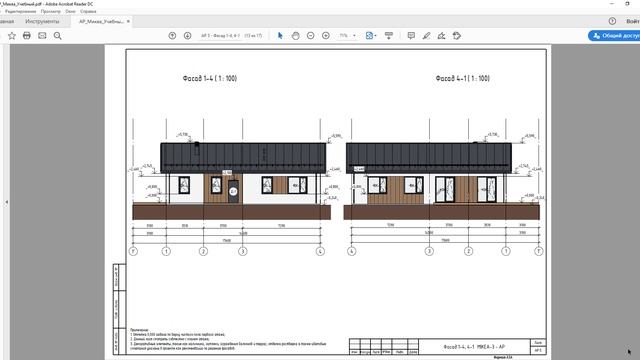Open fit page options dropdown
The height and width of the screenshot is (360, 640).
coord(371,36)
